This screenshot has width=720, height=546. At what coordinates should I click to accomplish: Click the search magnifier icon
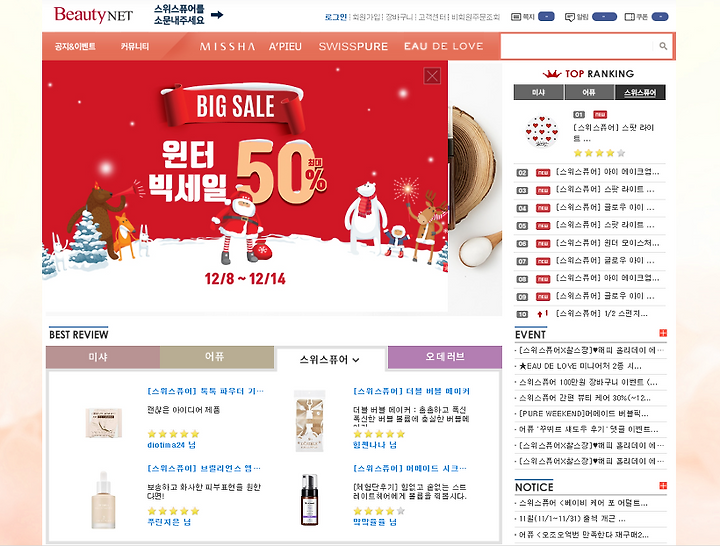[663, 46]
